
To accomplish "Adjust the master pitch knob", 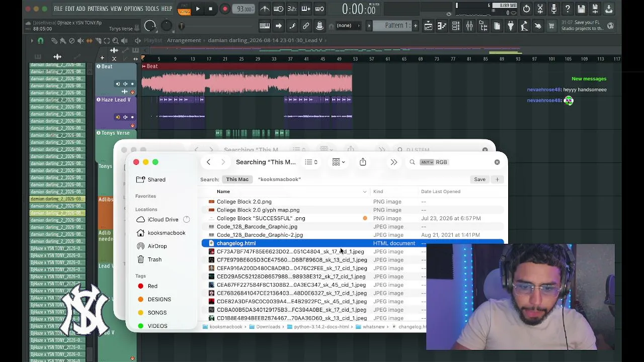I will pos(167,26).
